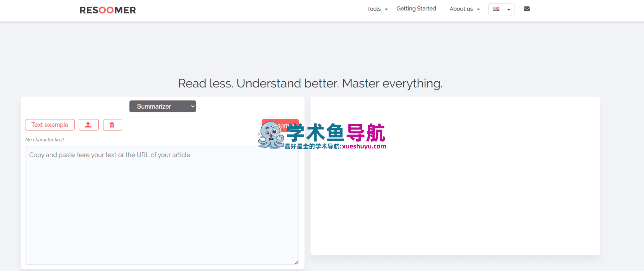Screen dimensions: 644x271
Task: Clear text with the trash icon
Action: click(112, 125)
